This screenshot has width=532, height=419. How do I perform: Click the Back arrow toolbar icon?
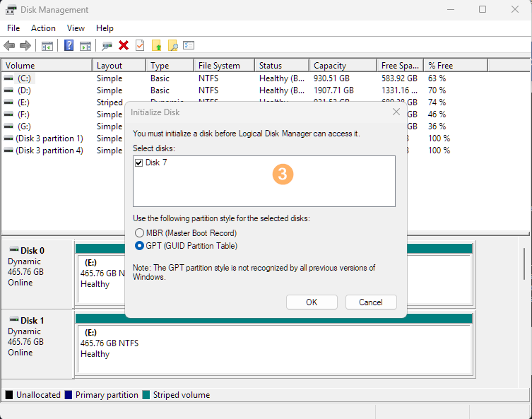(9, 45)
